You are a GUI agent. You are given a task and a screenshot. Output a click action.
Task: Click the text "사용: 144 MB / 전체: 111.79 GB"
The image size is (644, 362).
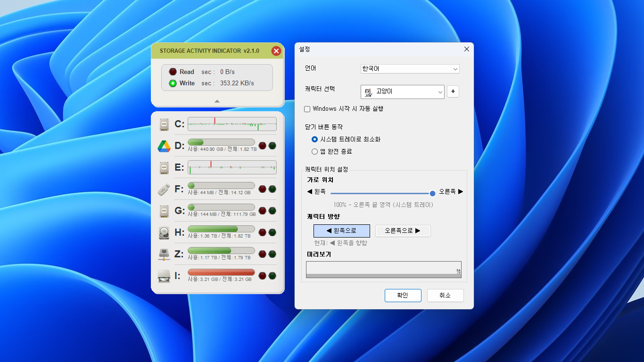point(222,214)
